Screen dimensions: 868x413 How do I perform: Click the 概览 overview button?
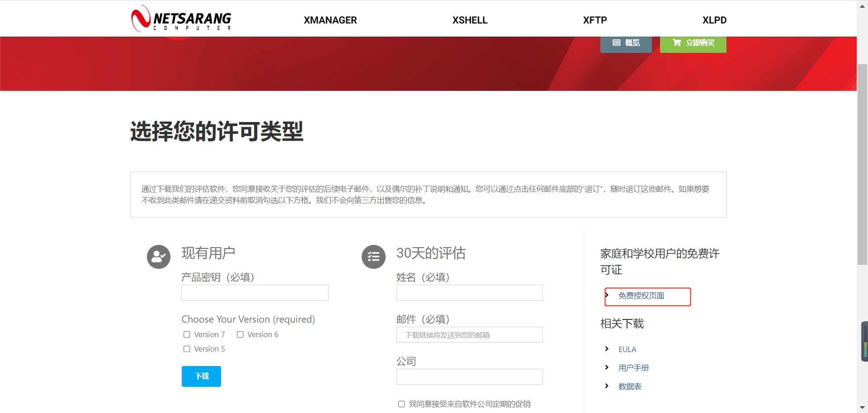click(x=626, y=44)
